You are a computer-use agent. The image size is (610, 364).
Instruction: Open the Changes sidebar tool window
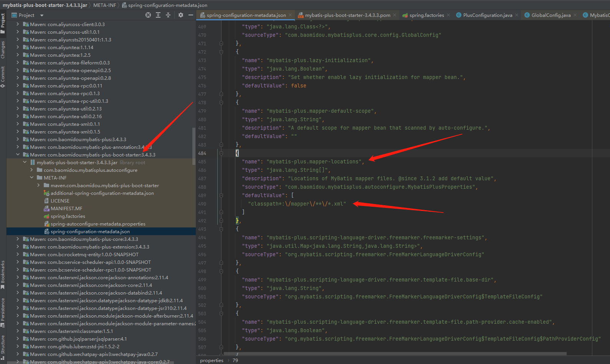tap(3, 49)
